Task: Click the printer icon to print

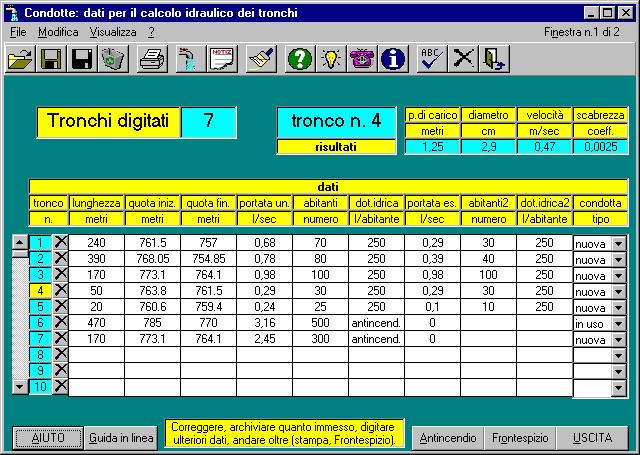Action: tap(152, 59)
